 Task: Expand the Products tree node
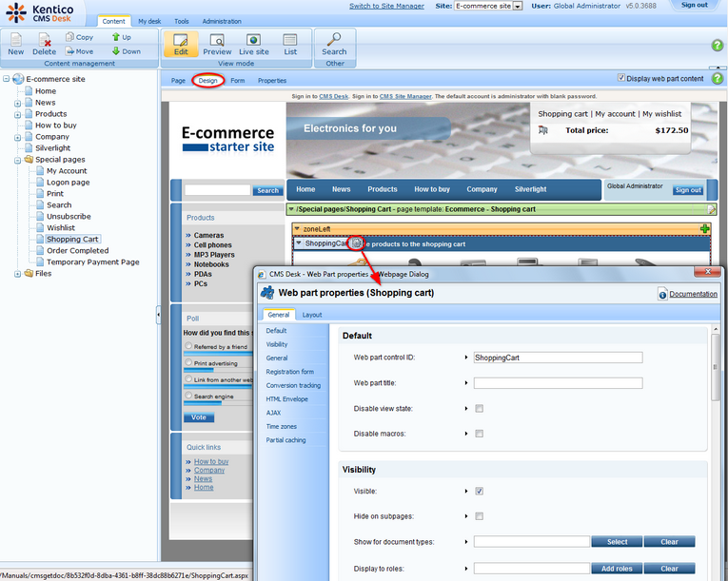click(18, 115)
